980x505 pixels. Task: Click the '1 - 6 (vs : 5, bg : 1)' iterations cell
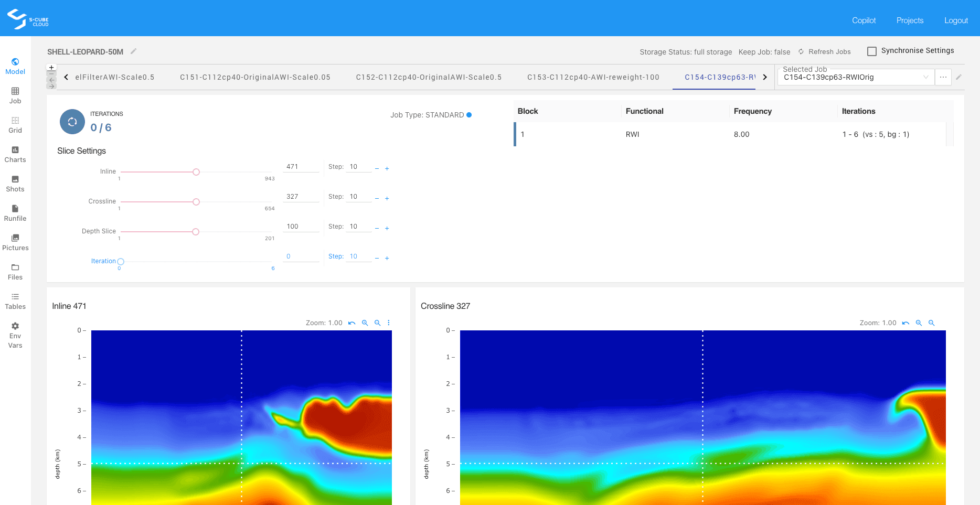892,134
